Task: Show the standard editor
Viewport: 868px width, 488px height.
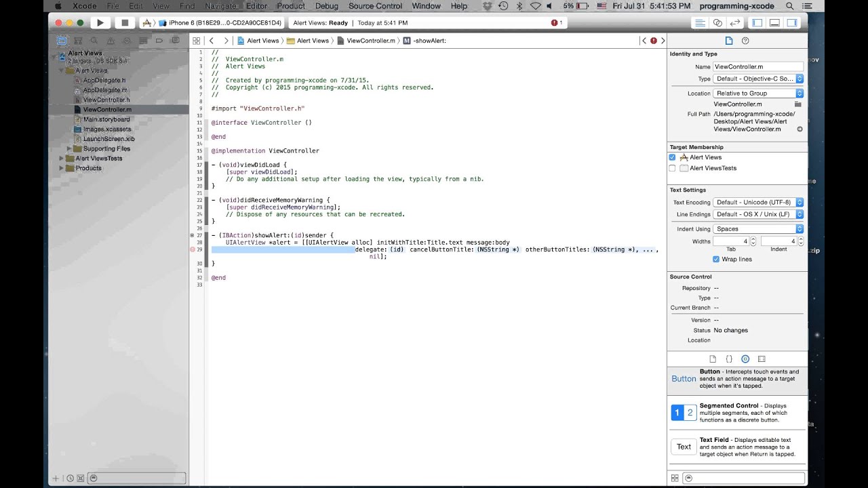Action: [700, 23]
